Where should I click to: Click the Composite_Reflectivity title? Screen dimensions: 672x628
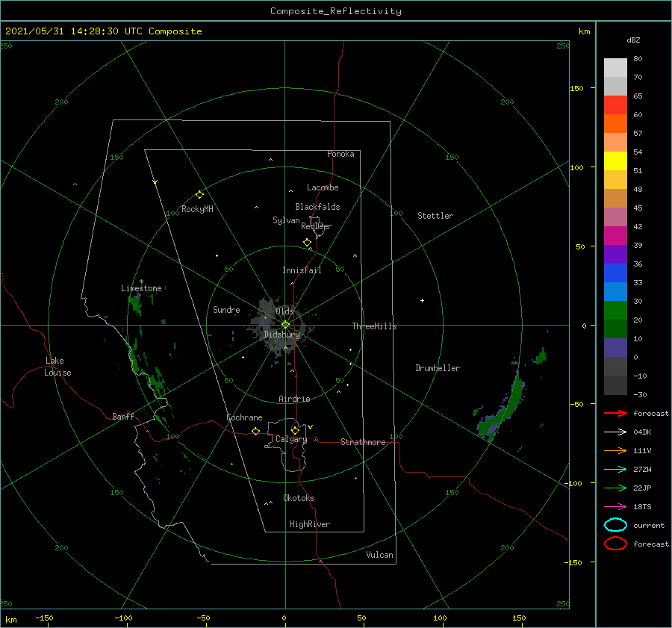coord(336,11)
